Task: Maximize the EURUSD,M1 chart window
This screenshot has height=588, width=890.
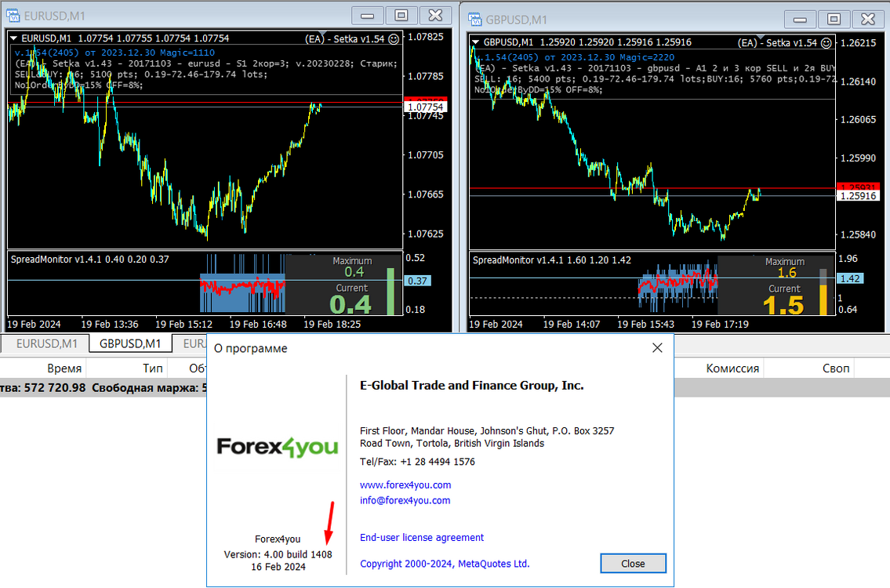Action: pyautogui.click(x=401, y=16)
